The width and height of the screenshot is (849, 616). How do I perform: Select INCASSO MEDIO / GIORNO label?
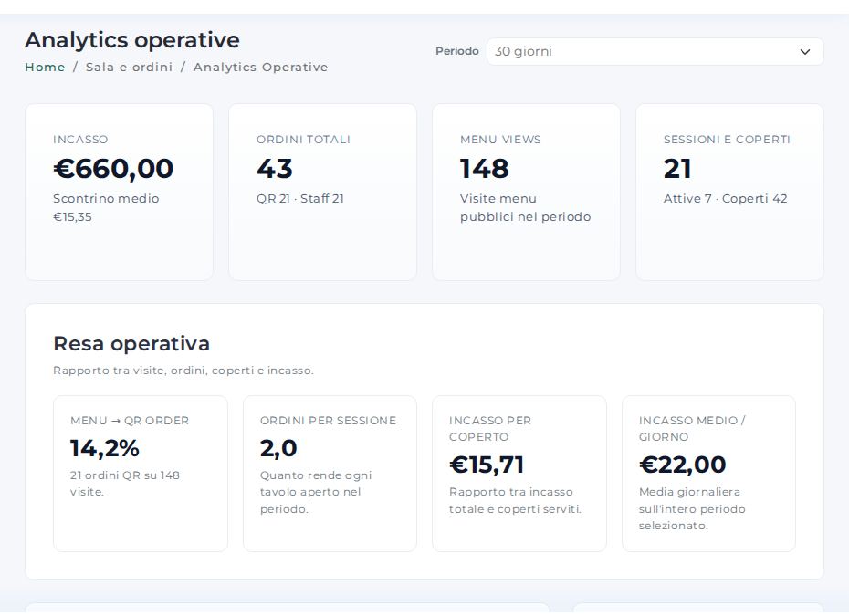pos(692,429)
